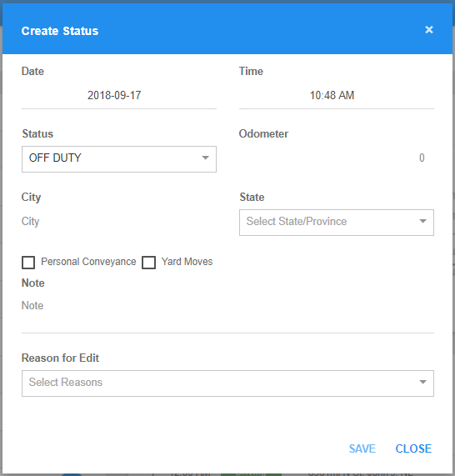Focus the City text field
The height and width of the screenshot is (476, 455).
[x=119, y=221]
